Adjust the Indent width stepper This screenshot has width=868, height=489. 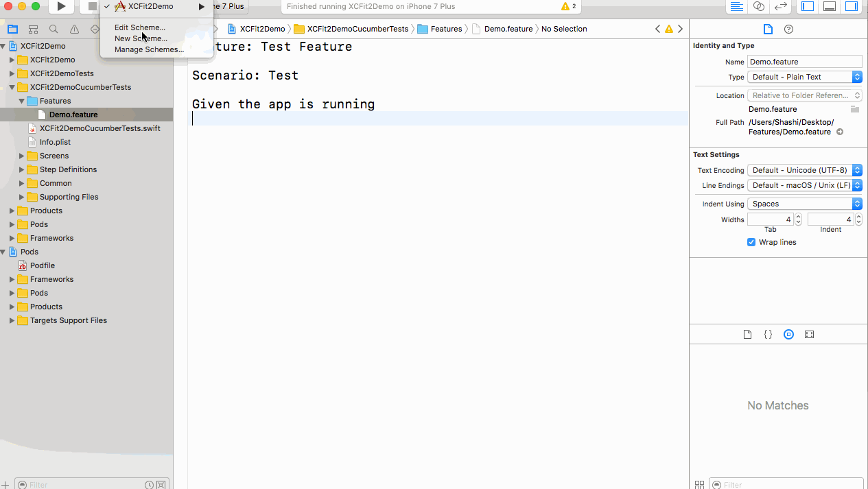pos(858,219)
